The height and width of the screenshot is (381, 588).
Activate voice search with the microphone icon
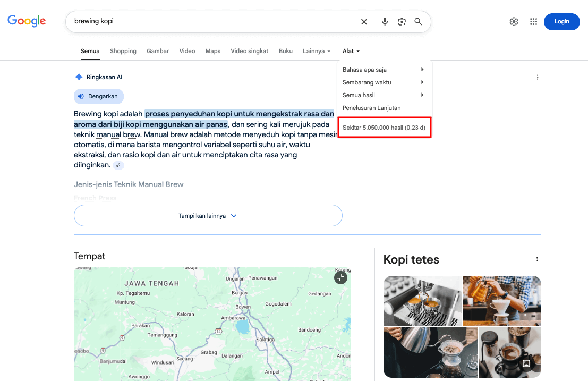coord(385,21)
